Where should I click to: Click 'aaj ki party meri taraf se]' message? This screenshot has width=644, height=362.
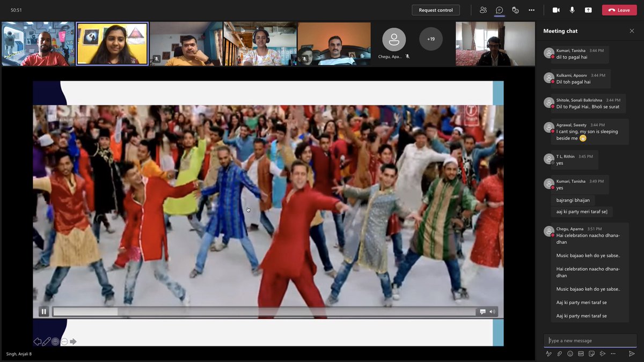pyautogui.click(x=582, y=212)
